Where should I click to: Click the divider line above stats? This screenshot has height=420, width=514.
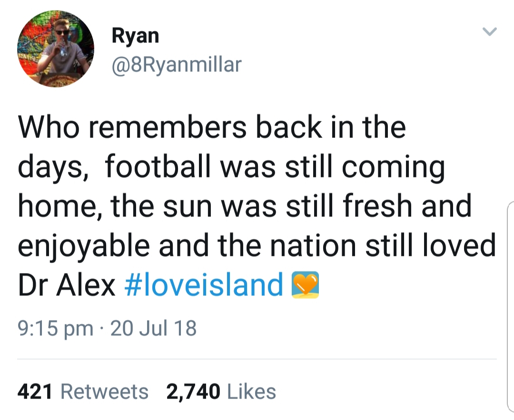(x=257, y=359)
